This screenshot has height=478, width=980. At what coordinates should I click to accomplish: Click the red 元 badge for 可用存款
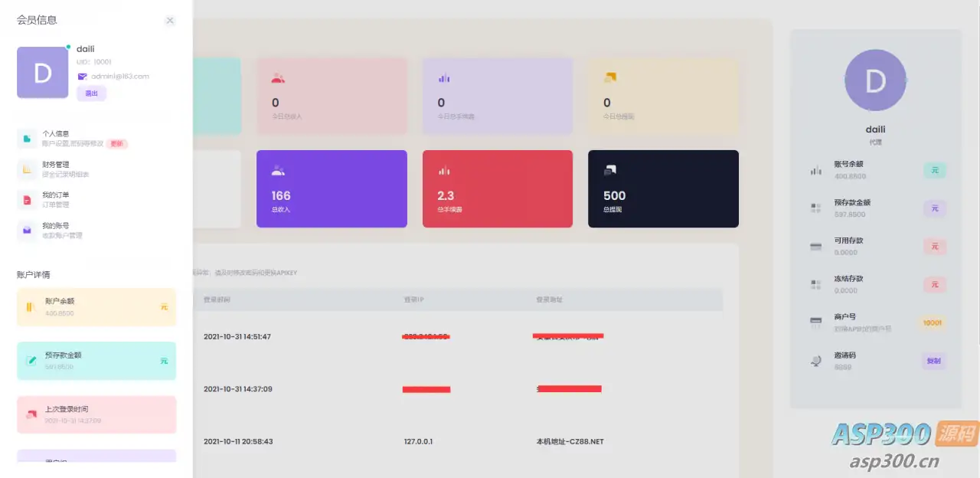935,247
